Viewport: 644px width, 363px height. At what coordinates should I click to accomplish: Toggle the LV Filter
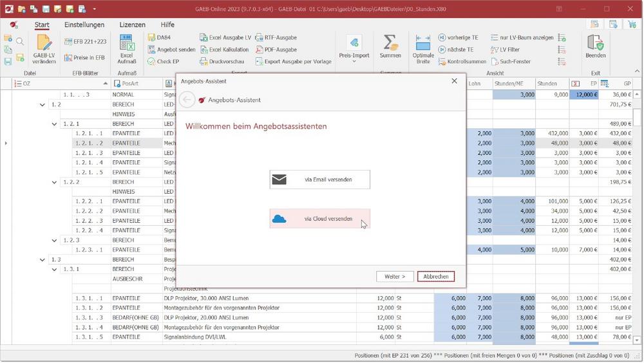(504, 50)
